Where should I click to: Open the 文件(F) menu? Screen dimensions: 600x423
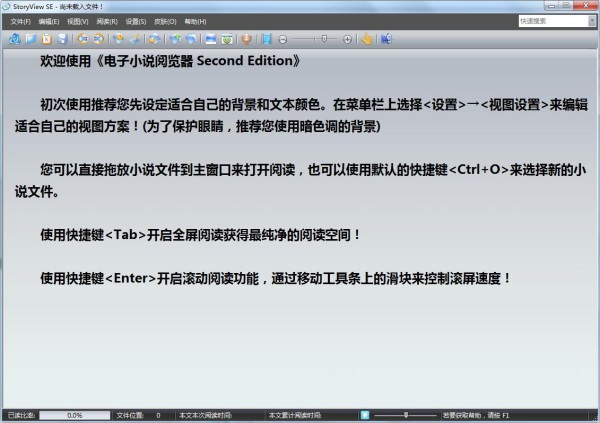pos(20,21)
